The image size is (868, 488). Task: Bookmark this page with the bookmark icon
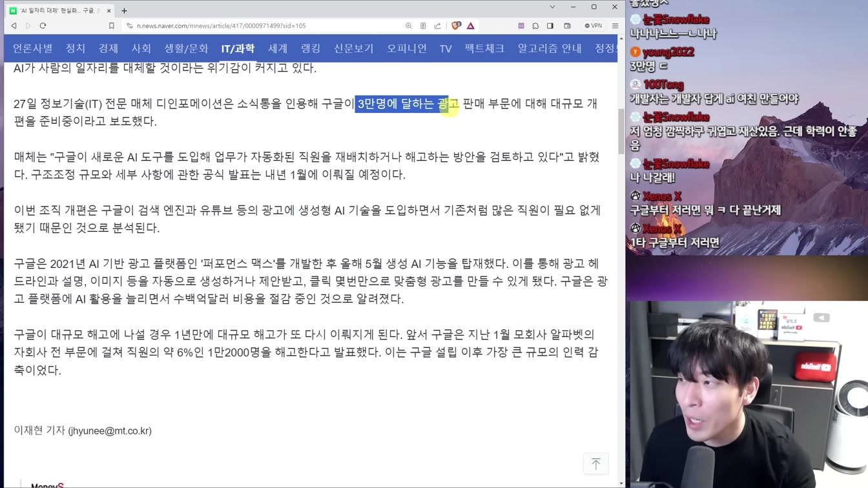coord(112,26)
